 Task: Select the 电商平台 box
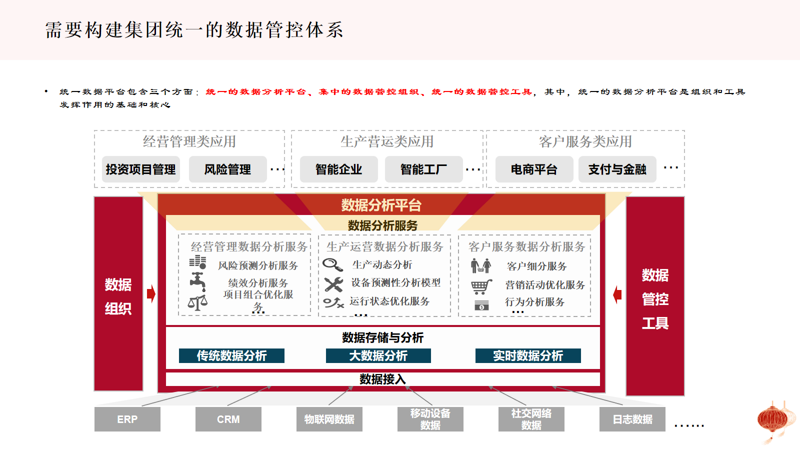(534, 169)
